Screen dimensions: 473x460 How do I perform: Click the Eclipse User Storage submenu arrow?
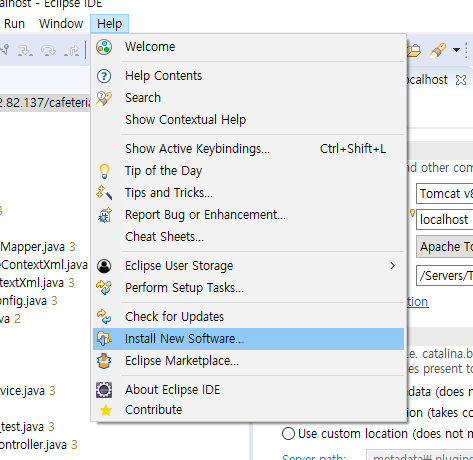393,266
